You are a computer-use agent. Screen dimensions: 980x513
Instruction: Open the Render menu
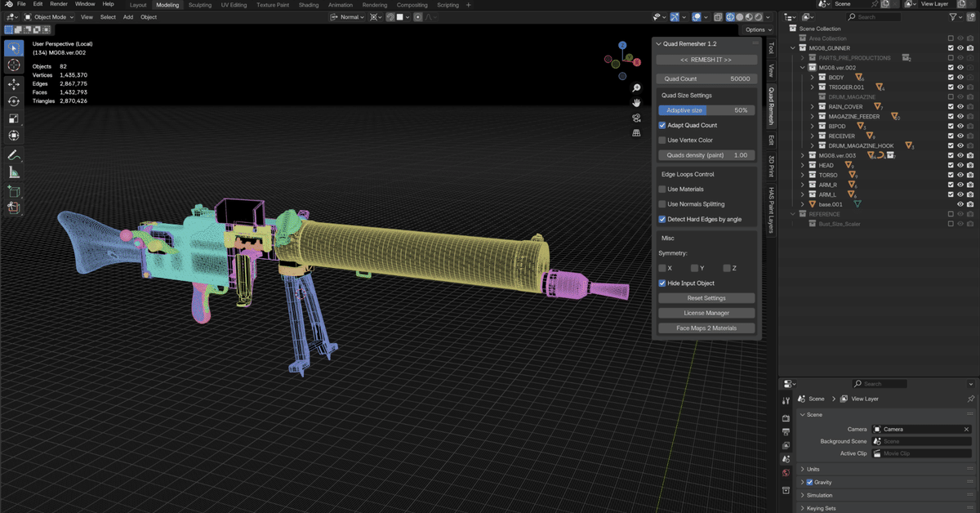pyautogui.click(x=59, y=4)
